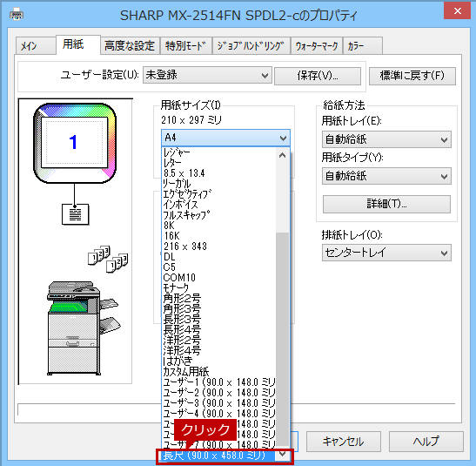Select ユーザー1 (90.0 x 148.0 ミリ)
476x466 pixels.
click(x=218, y=382)
